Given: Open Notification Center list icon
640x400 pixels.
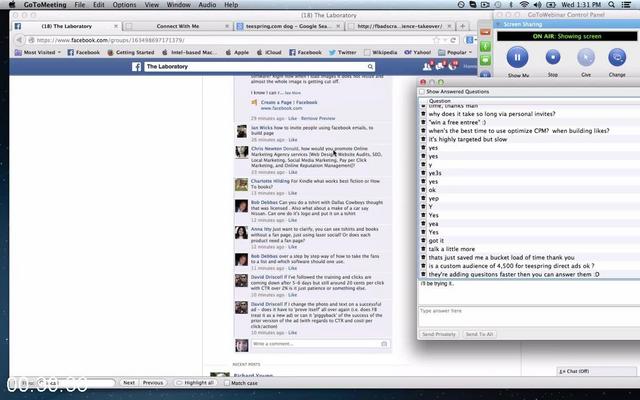Looking at the screenshot, I should 625,5.
